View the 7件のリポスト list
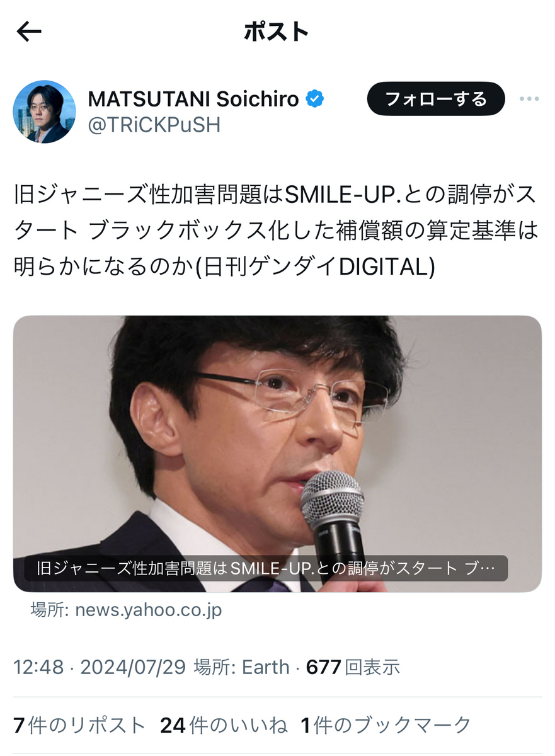 79,725
